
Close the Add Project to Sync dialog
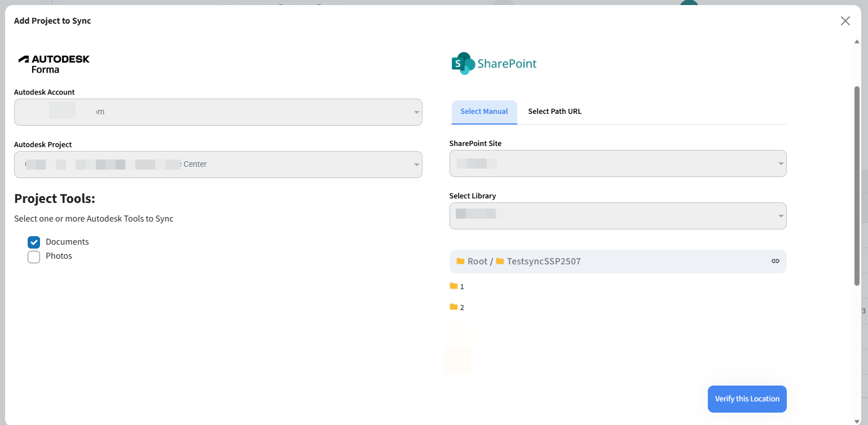point(845,21)
